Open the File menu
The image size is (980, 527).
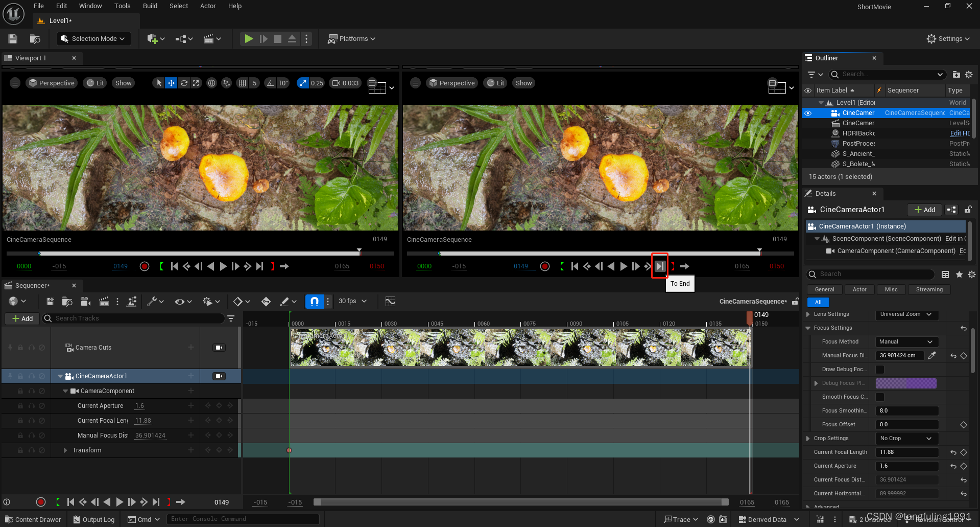click(x=39, y=6)
